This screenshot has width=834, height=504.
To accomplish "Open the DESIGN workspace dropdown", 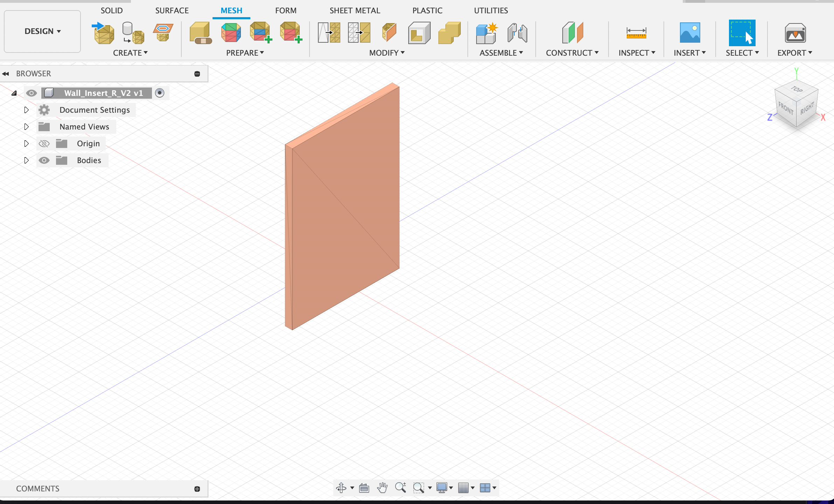I will (42, 31).
